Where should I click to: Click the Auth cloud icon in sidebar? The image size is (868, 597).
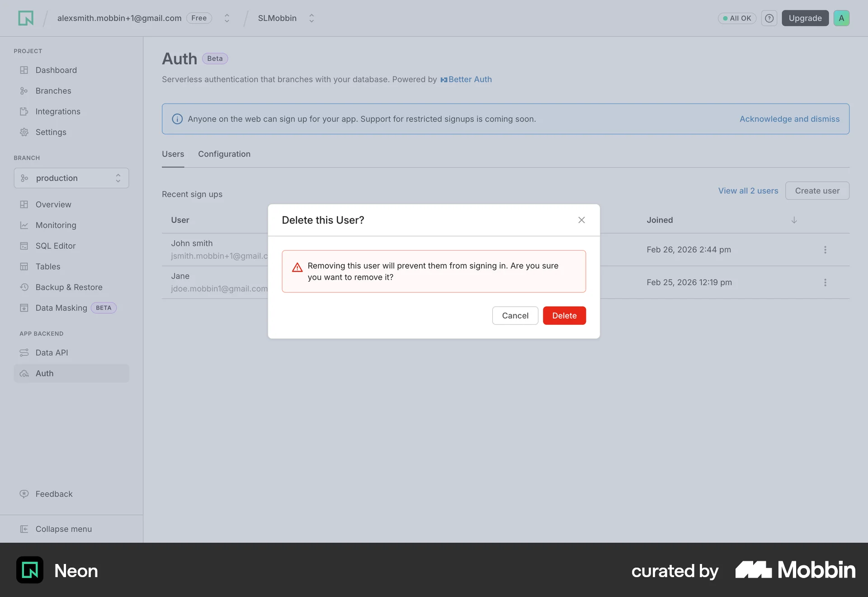[x=24, y=374]
